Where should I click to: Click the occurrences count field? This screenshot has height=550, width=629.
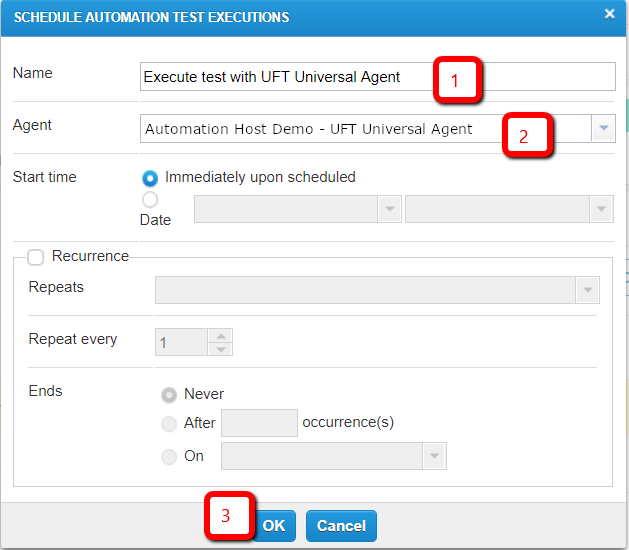pyautogui.click(x=259, y=423)
